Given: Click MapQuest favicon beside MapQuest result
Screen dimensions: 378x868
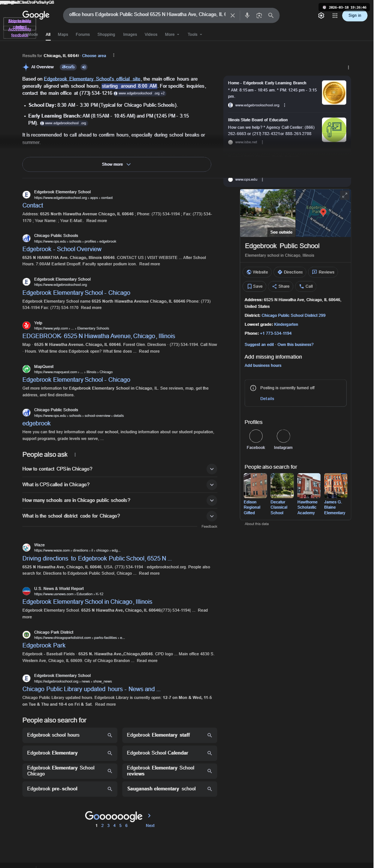Looking at the screenshot, I should click(27, 369).
